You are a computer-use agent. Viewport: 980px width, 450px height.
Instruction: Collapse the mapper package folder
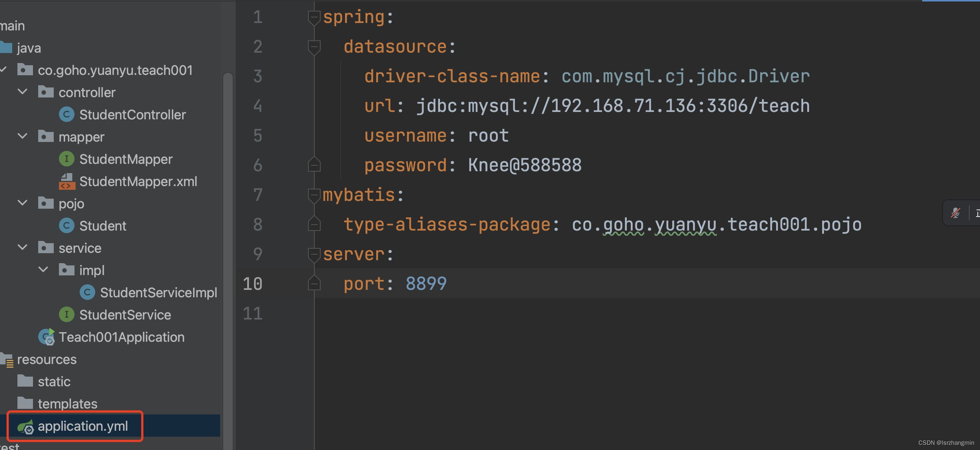23,136
